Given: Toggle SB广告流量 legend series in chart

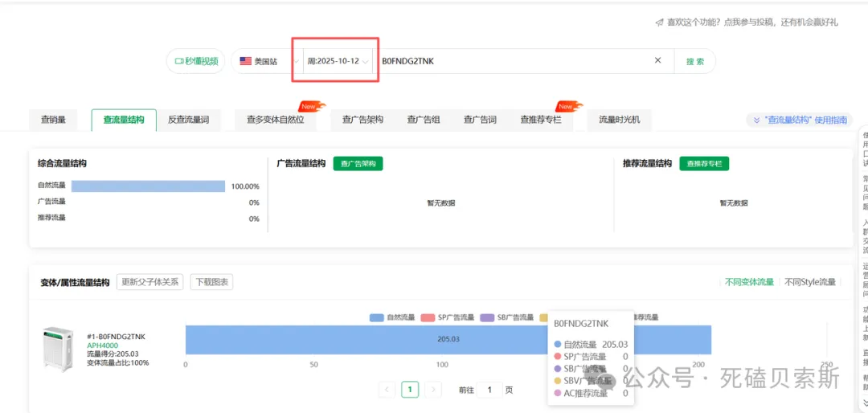Looking at the screenshot, I should 506,317.
